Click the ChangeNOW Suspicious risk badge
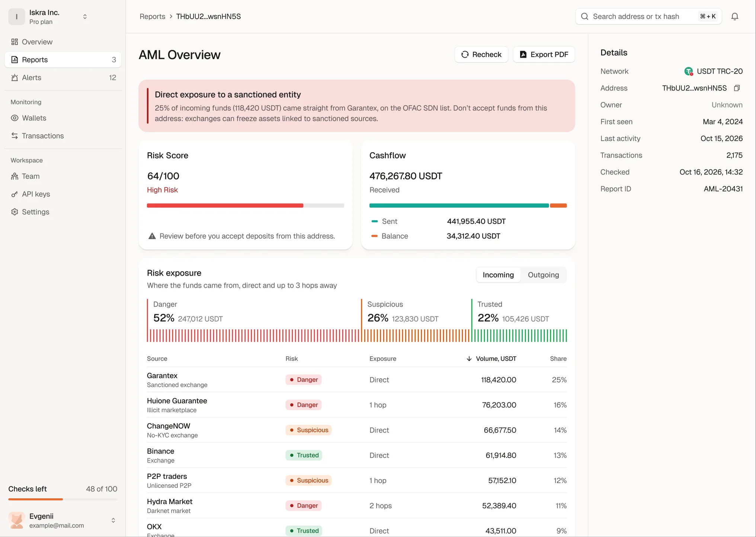The image size is (756, 537). pos(308,430)
